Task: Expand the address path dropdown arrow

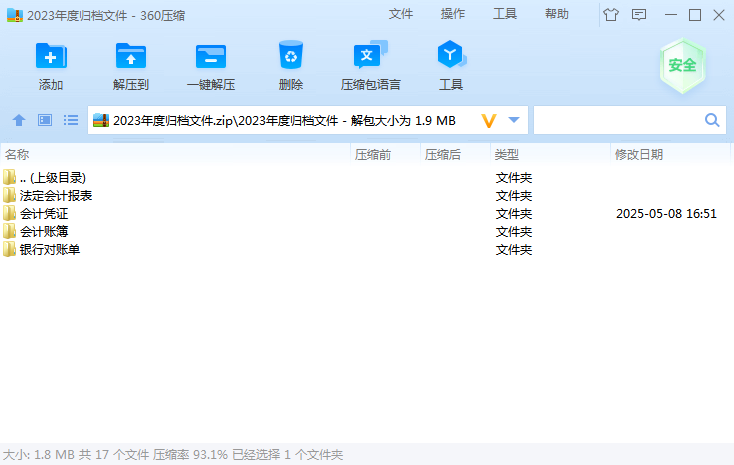Action: click(514, 120)
